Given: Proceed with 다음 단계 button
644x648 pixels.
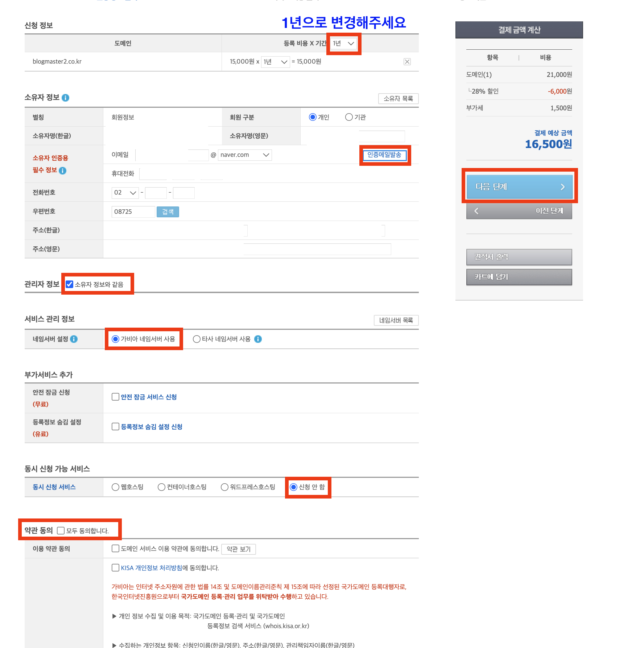Looking at the screenshot, I should tap(519, 186).
